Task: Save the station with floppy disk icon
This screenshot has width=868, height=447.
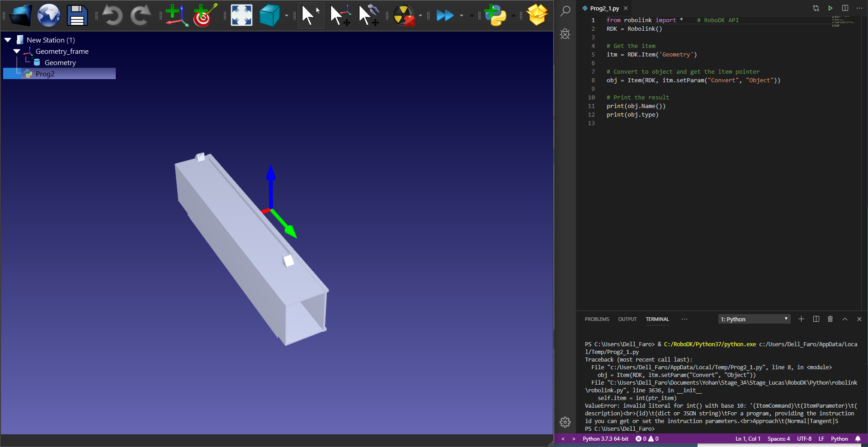Action: tap(77, 15)
